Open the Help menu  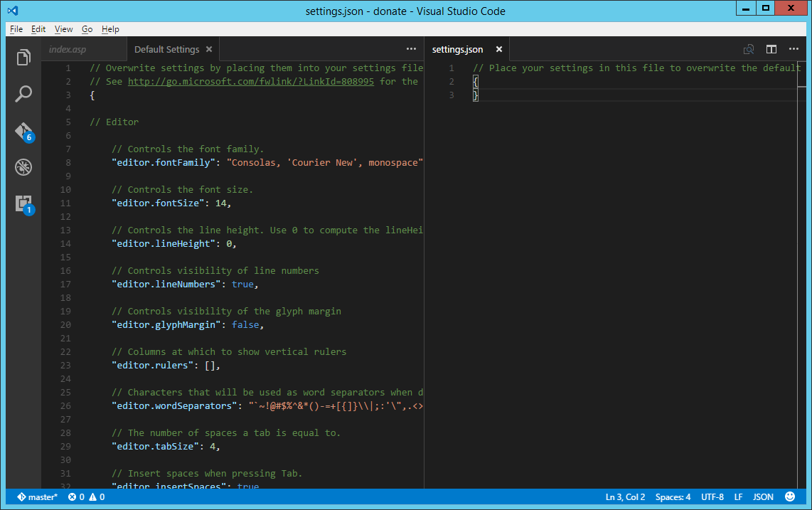tap(110, 29)
